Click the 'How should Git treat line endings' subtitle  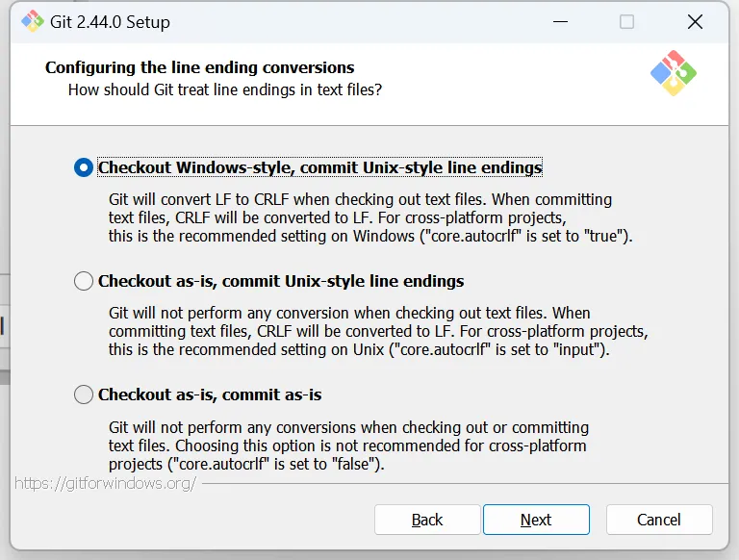click(225, 89)
